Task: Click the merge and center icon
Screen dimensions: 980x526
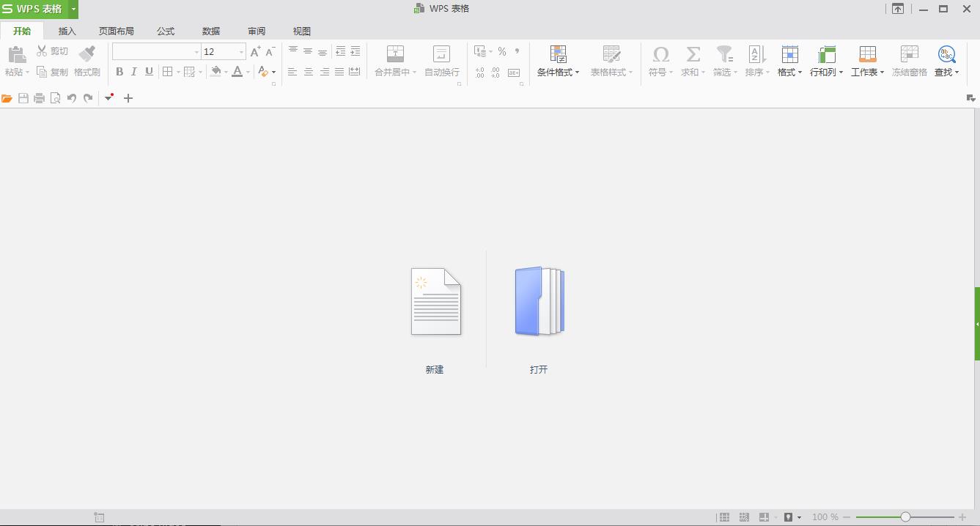Action: click(x=395, y=53)
